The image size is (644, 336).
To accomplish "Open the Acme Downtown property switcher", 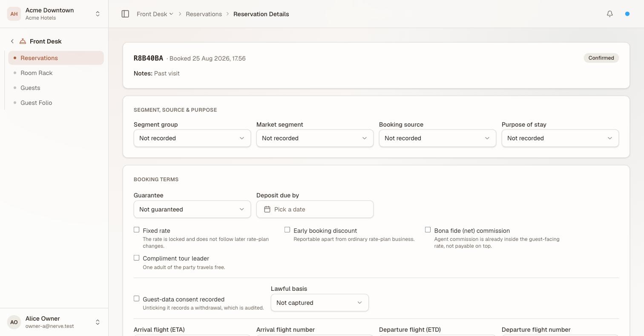I will pos(54,14).
